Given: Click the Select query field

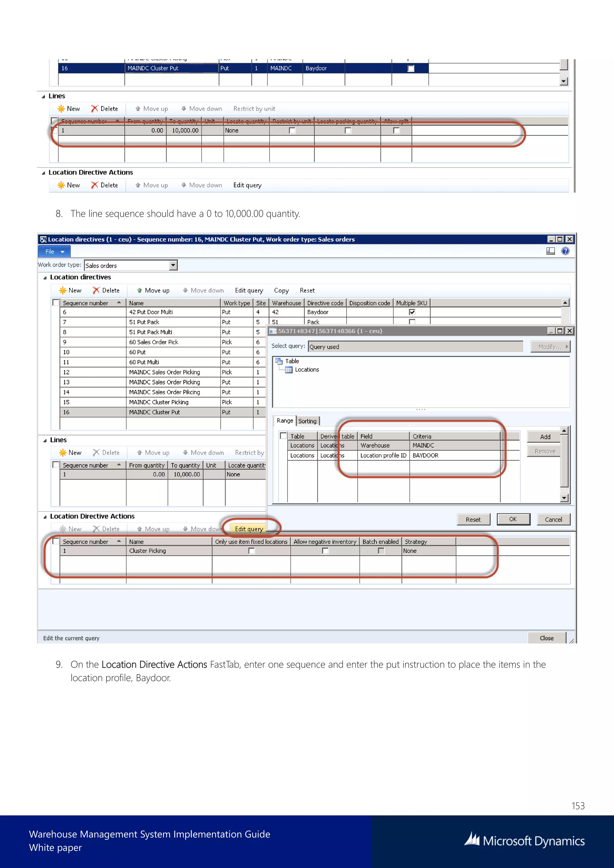Looking at the screenshot, I should [x=416, y=347].
